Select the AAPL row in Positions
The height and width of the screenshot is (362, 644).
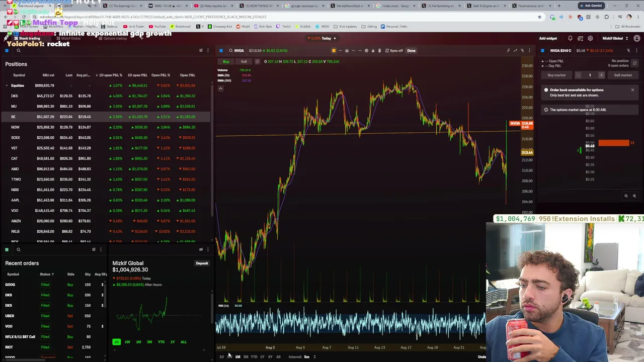[106, 200]
